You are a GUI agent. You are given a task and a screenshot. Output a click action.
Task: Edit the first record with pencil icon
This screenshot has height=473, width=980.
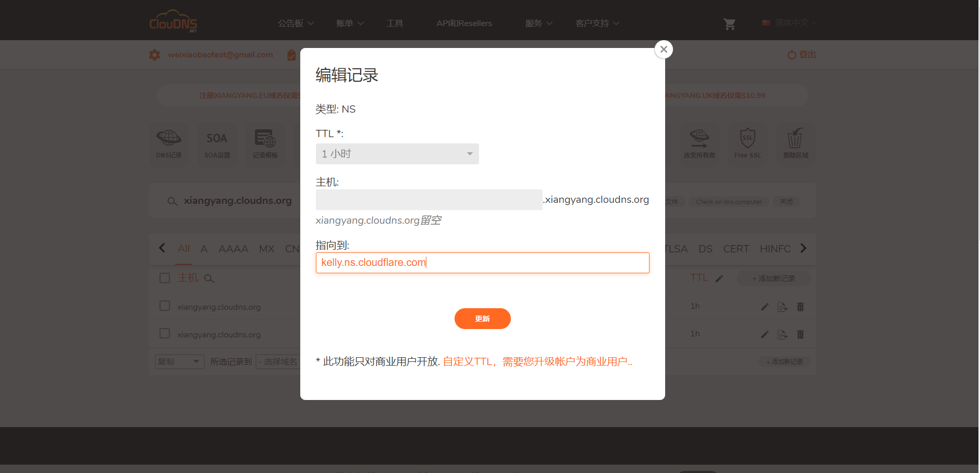point(765,307)
